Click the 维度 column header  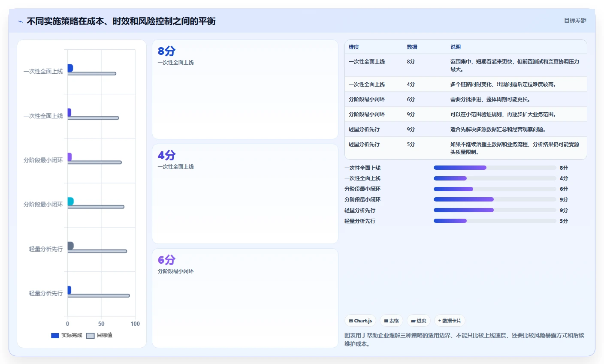pos(354,47)
